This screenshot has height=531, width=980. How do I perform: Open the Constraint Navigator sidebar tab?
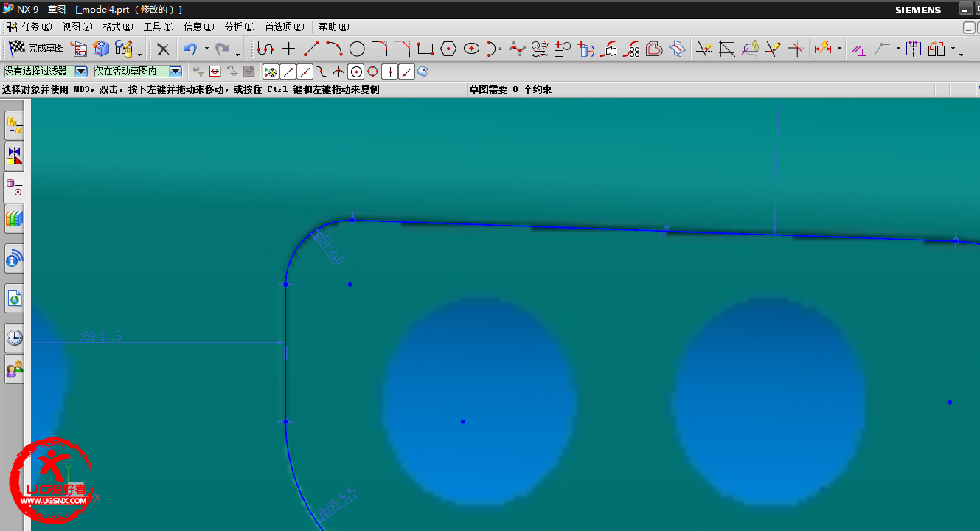(14, 156)
